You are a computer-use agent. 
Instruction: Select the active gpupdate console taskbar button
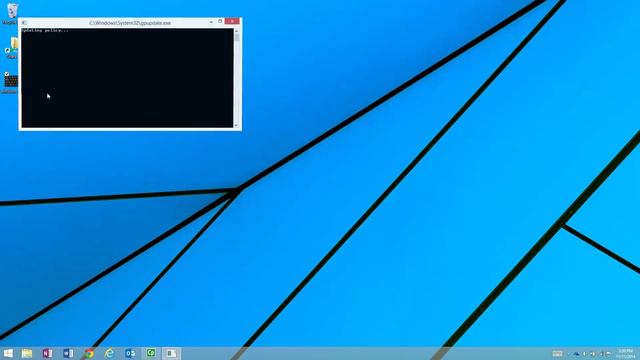171,353
